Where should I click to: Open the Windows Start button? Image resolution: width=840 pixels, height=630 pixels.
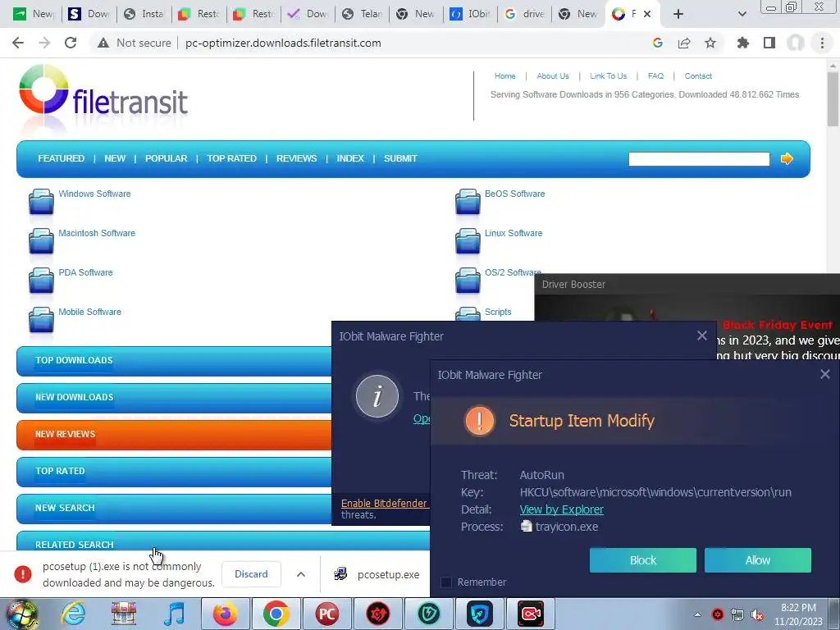click(x=21, y=614)
